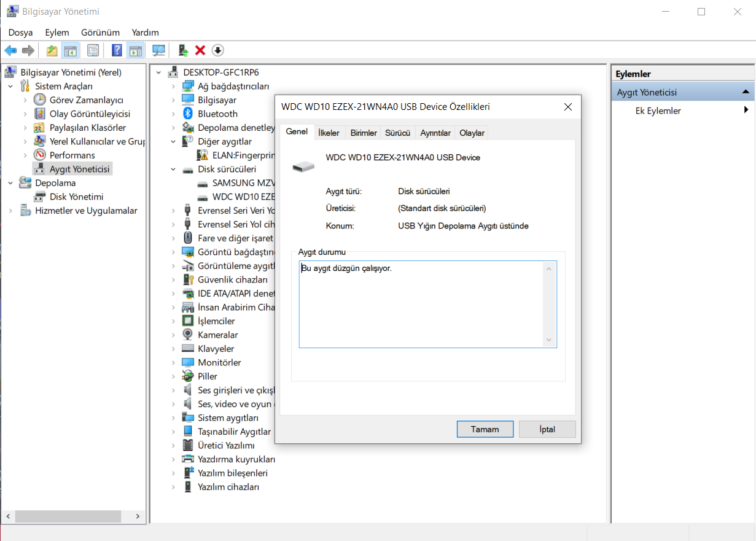Viewport: 756px width, 541px height.
Task: Expand the Ek Eylemler submenu arrow
Action: pyautogui.click(x=746, y=111)
